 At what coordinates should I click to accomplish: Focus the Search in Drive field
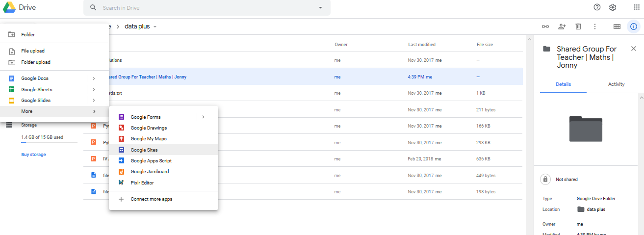point(206,8)
